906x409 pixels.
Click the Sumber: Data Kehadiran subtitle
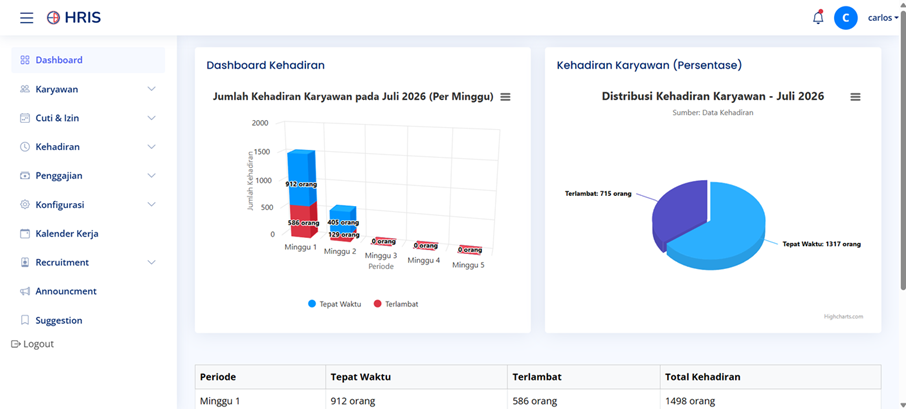(x=712, y=113)
